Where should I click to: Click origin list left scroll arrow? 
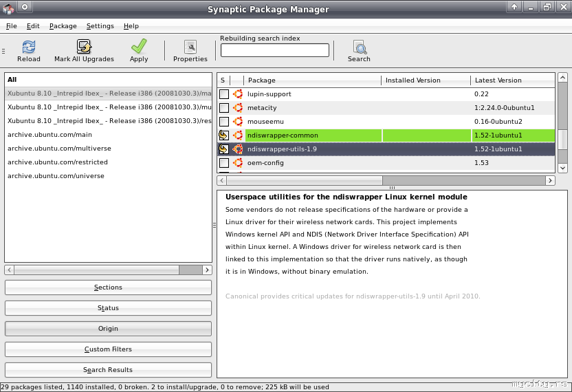click(10, 270)
